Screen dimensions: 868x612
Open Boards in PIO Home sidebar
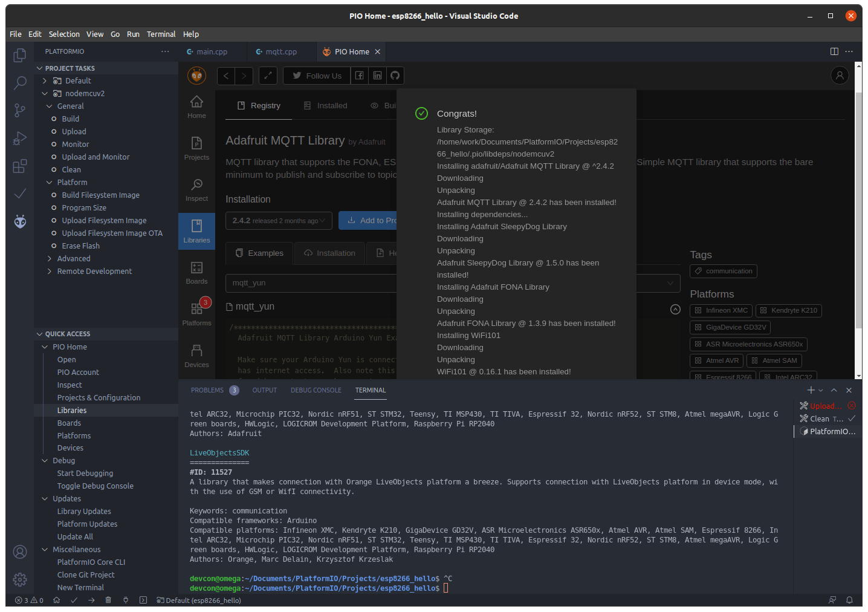click(x=196, y=273)
